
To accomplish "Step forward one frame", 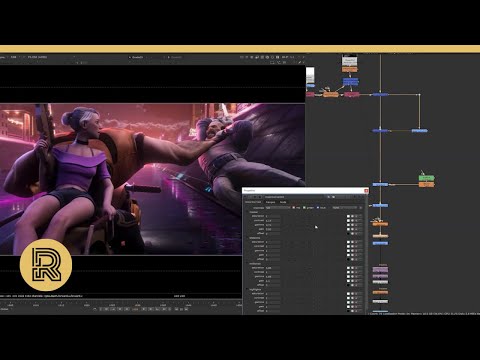I will click(x=144, y=309).
